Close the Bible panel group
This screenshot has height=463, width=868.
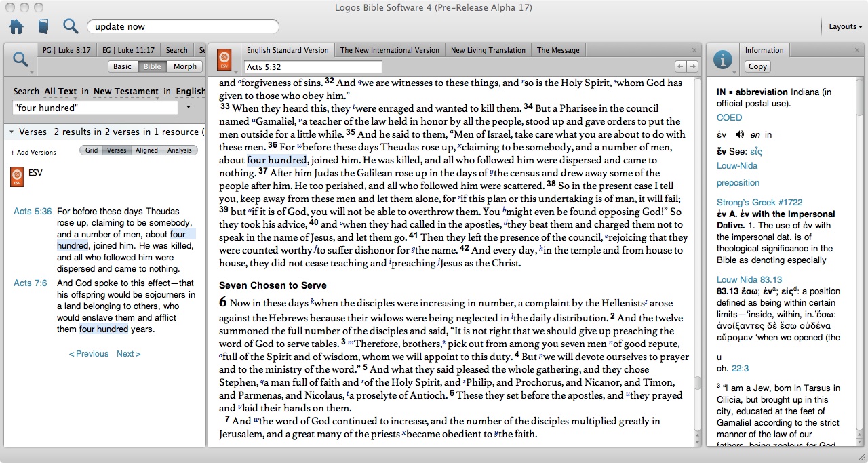tap(694, 50)
